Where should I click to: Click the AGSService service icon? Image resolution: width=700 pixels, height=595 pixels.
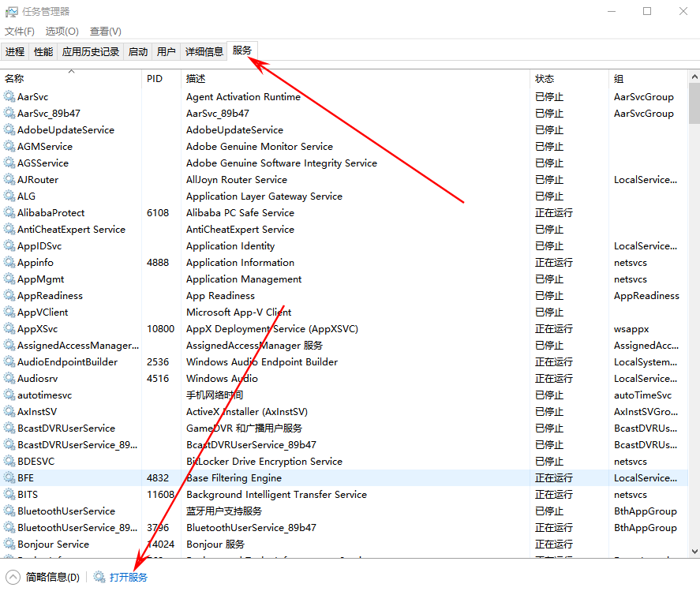click(x=9, y=163)
